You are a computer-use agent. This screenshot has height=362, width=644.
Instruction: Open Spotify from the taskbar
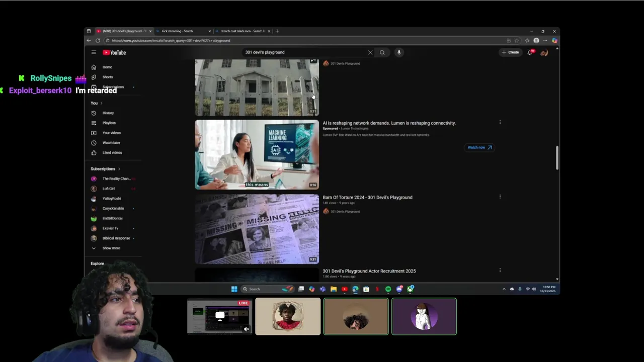coord(388,289)
